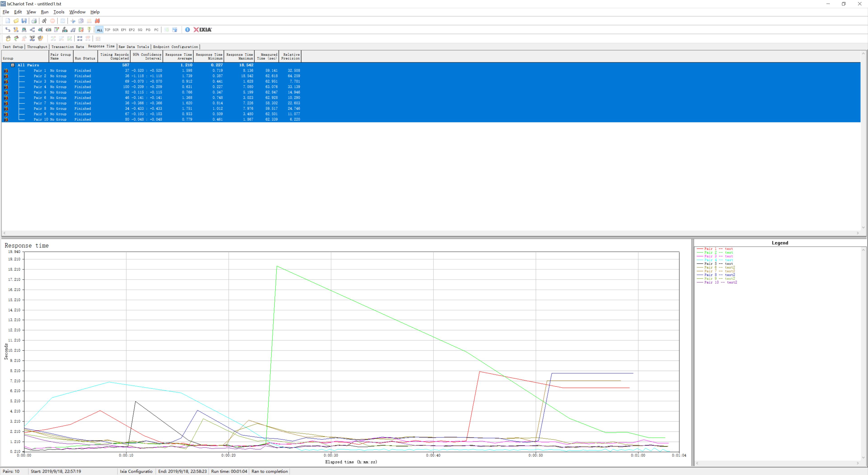Click the Run test running-man icon
868x475 pixels.
(44, 21)
